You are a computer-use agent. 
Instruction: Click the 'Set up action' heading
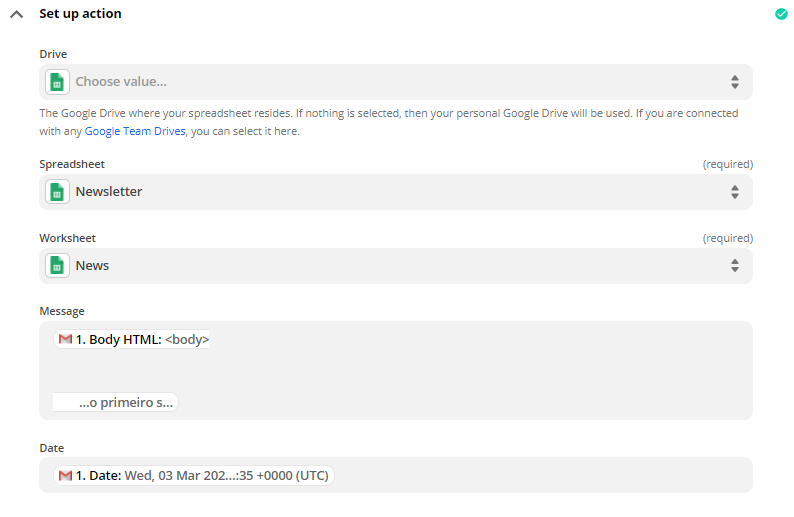pos(80,14)
